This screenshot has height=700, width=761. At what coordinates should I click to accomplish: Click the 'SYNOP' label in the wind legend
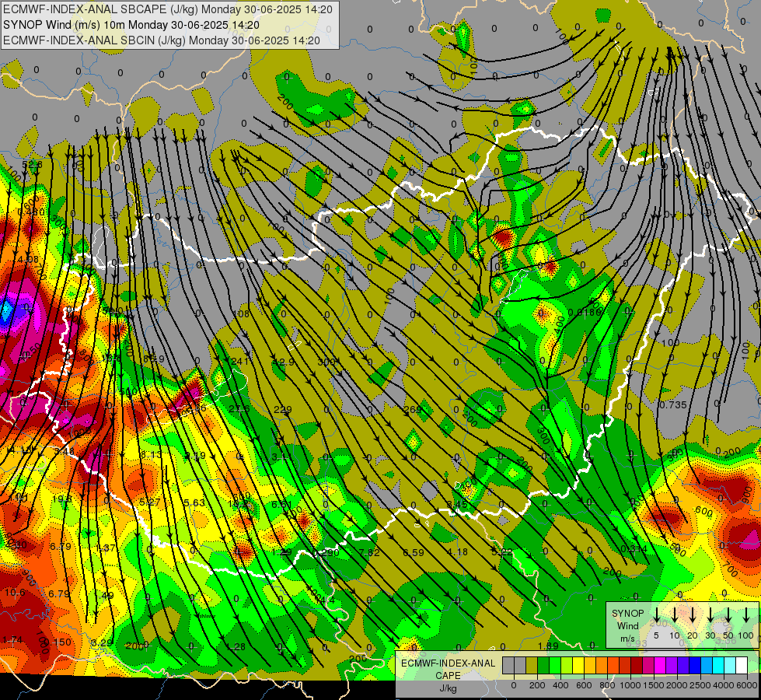(627, 614)
